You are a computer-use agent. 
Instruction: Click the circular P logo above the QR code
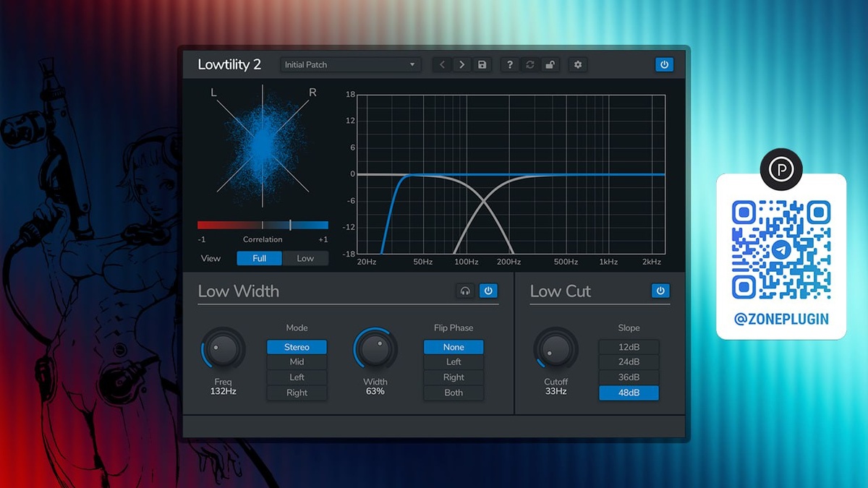(x=781, y=168)
